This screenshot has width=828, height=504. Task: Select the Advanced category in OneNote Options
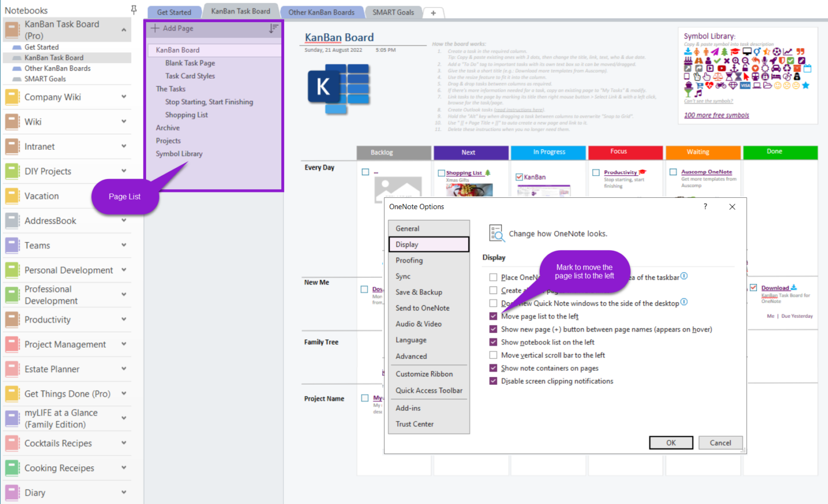tap(411, 356)
